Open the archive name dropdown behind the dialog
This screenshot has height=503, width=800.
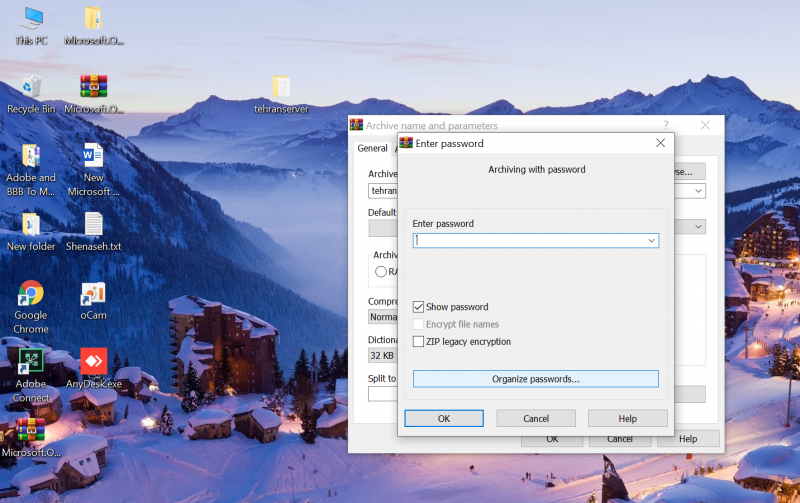[x=699, y=190]
